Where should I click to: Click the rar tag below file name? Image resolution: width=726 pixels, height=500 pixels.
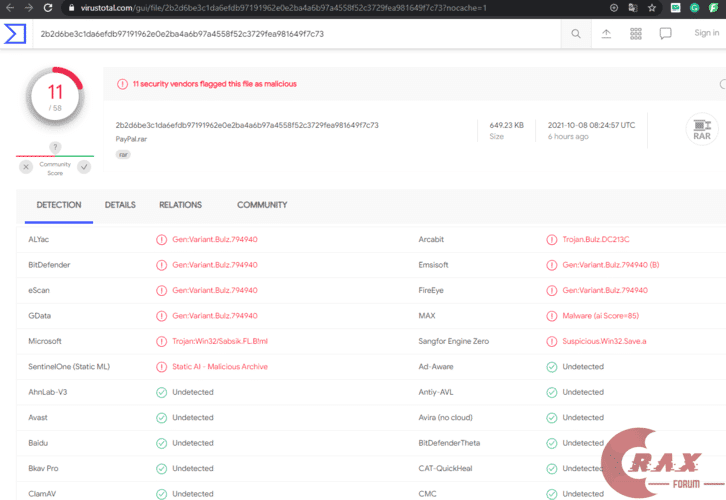(x=123, y=155)
